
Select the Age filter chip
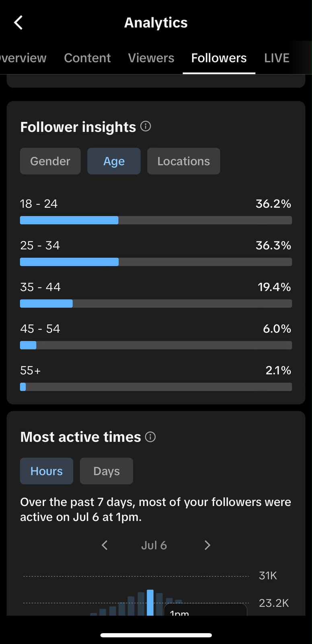tap(114, 161)
